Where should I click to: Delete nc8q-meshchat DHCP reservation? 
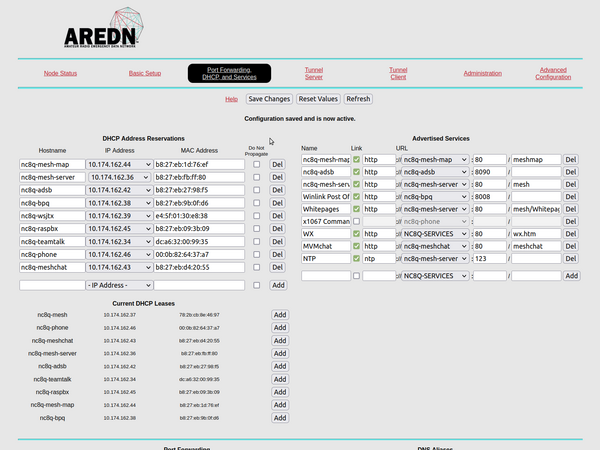tap(277, 267)
